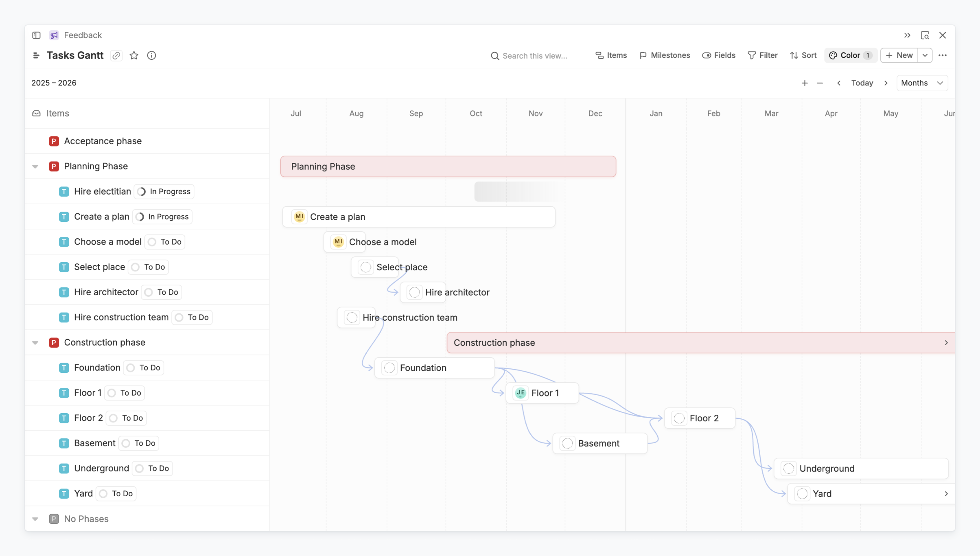
Task: Click the Items header tray icon
Action: 36,113
